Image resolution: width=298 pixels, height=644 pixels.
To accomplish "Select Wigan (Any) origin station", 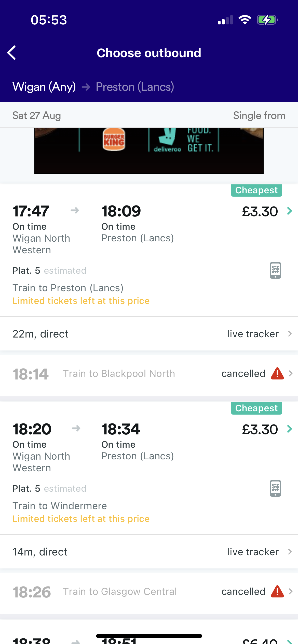I will (x=44, y=87).
